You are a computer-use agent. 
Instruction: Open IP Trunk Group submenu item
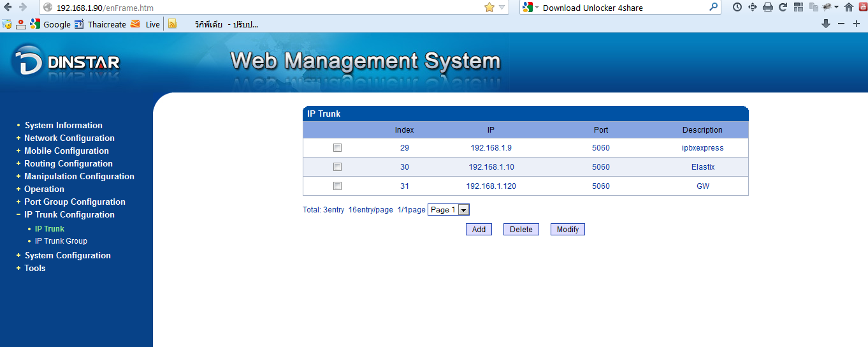tap(61, 241)
